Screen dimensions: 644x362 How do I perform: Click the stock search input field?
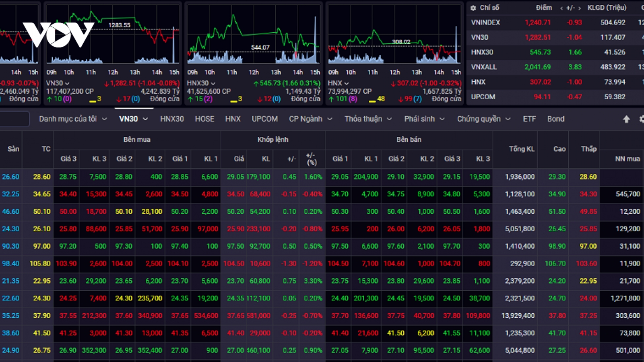(14, 119)
